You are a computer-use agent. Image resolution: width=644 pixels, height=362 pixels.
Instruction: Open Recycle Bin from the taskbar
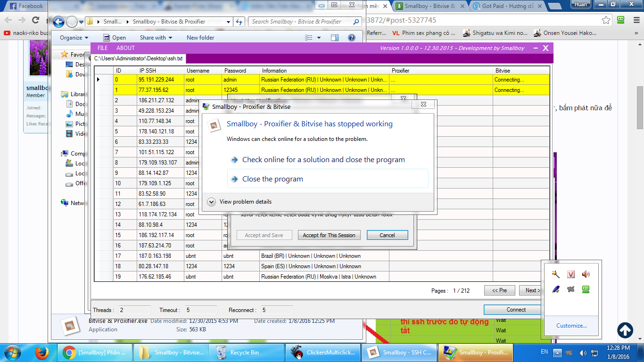248,353
